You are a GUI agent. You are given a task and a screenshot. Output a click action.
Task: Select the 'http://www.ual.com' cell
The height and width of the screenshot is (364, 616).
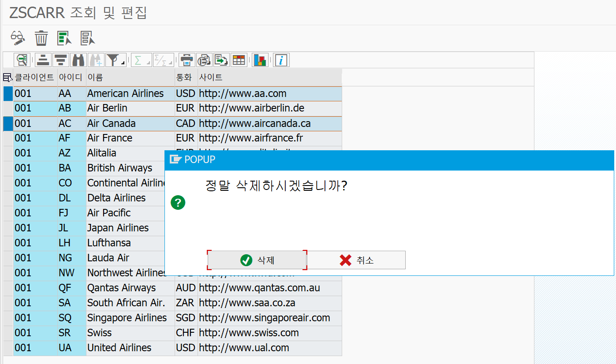(270, 348)
